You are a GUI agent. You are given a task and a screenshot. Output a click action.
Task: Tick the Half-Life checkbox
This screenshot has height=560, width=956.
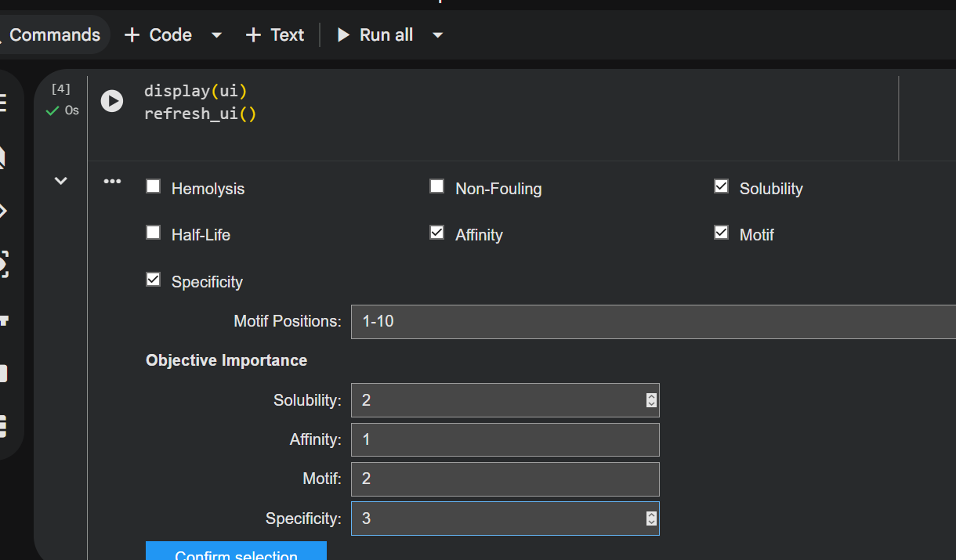coord(154,233)
